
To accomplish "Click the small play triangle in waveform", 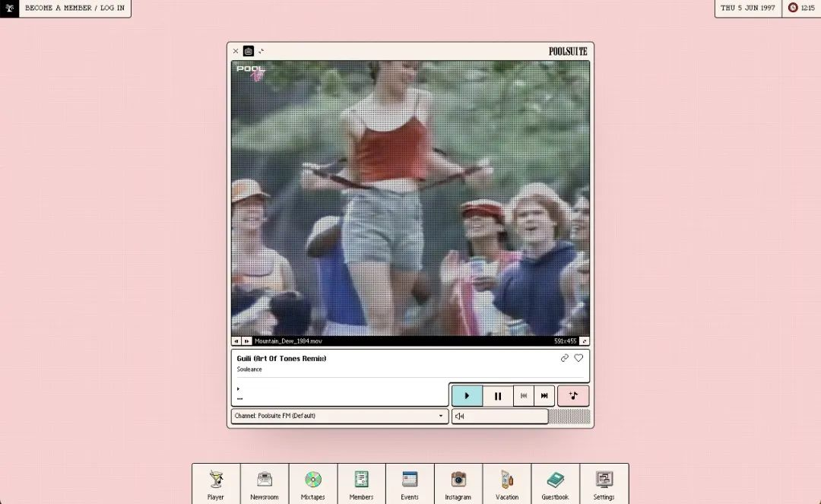I will 238,389.
